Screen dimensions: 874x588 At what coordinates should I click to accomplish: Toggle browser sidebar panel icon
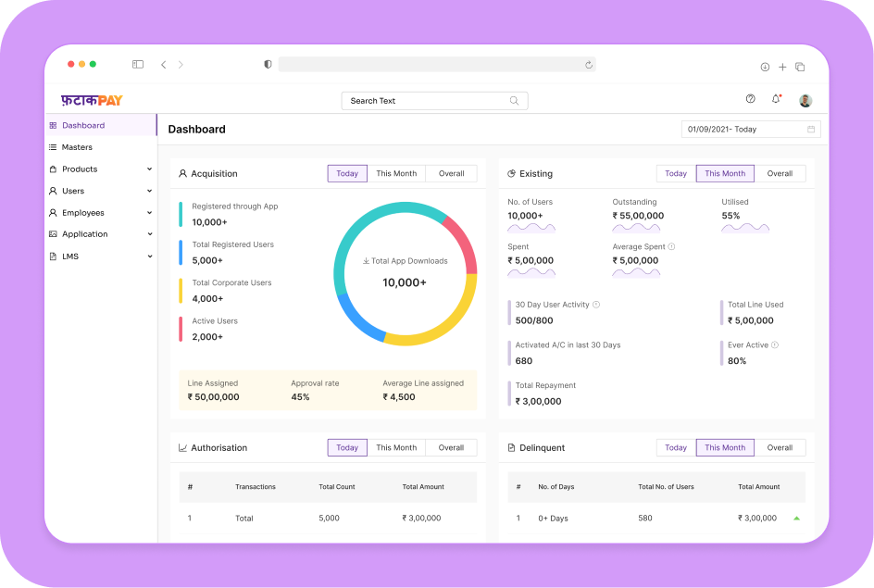click(x=138, y=65)
